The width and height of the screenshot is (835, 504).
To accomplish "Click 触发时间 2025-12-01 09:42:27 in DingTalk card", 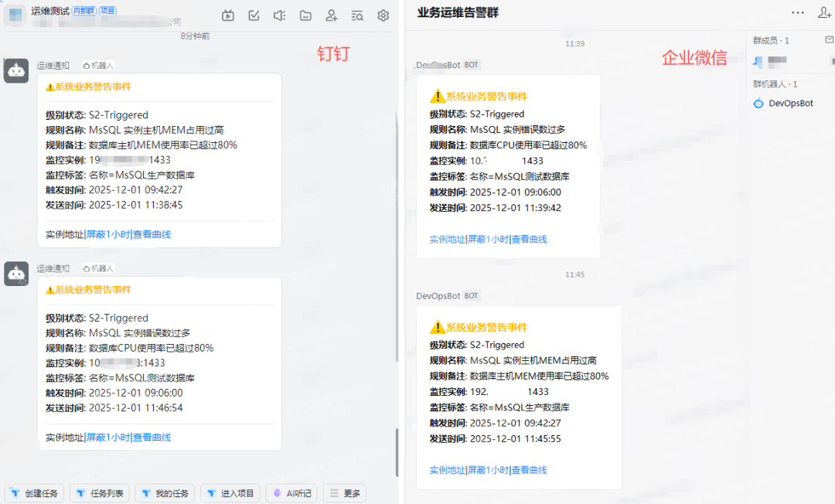I will coord(114,190).
